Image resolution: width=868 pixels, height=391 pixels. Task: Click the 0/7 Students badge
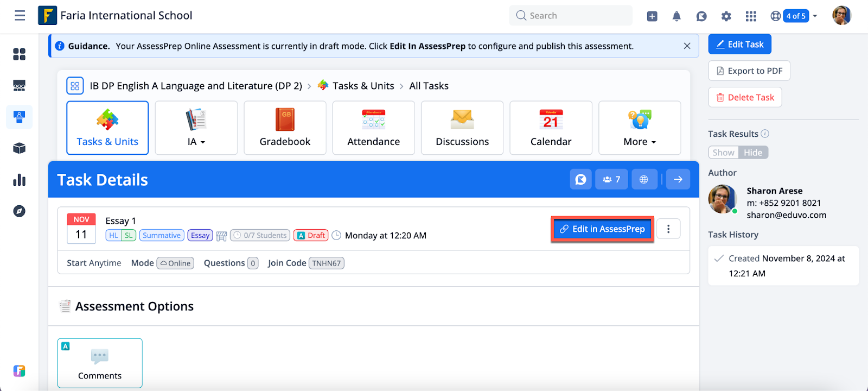pyautogui.click(x=260, y=235)
